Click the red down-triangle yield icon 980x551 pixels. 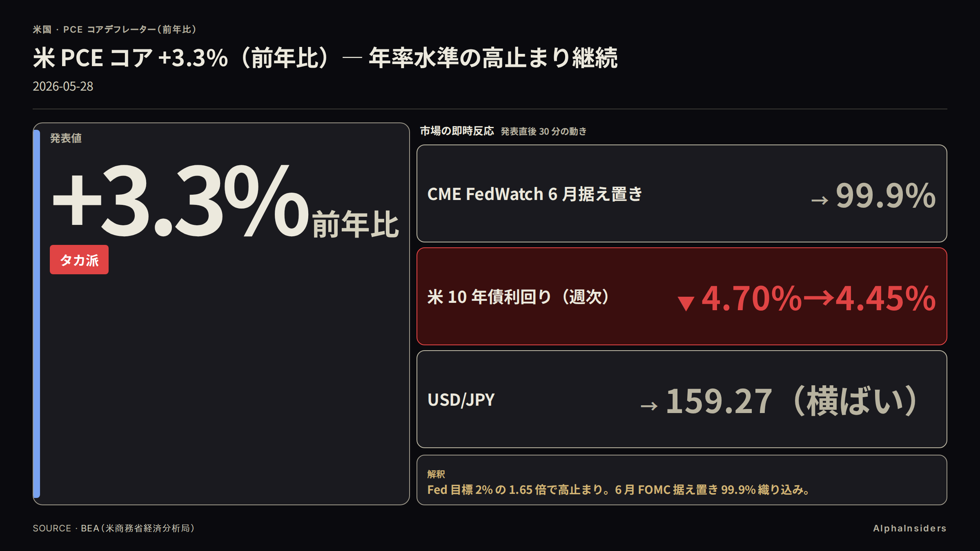pos(686,304)
